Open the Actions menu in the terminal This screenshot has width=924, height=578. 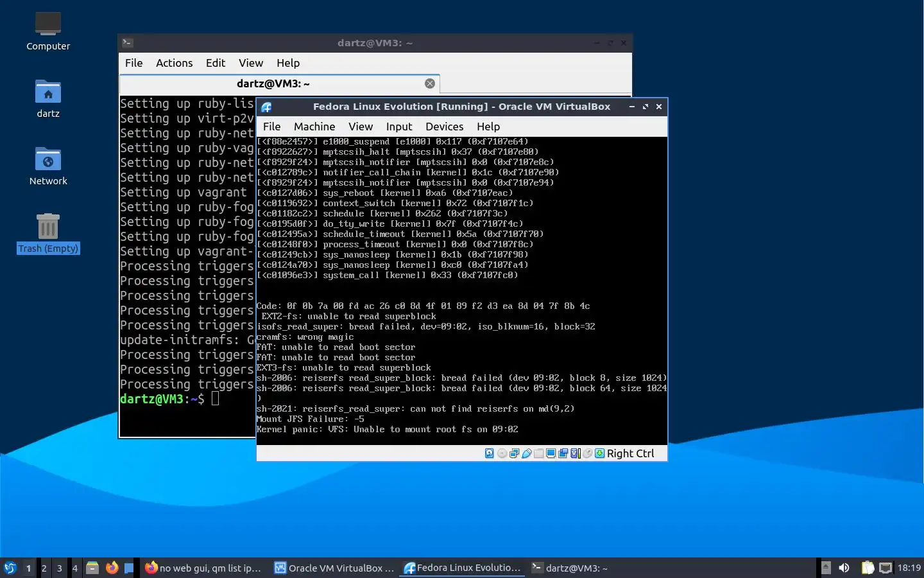(x=174, y=63)
